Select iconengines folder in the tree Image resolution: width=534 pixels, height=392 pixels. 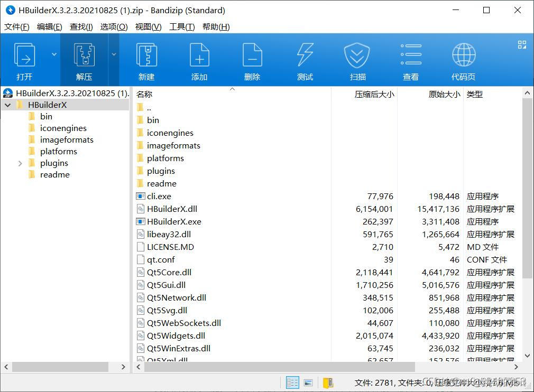pyautogui.click(x=57, y=128)
